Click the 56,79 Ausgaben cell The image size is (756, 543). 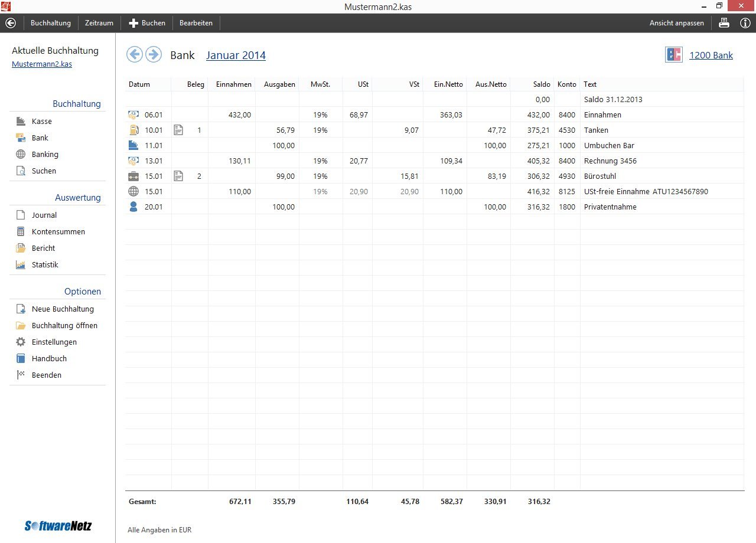pos(285,130)
